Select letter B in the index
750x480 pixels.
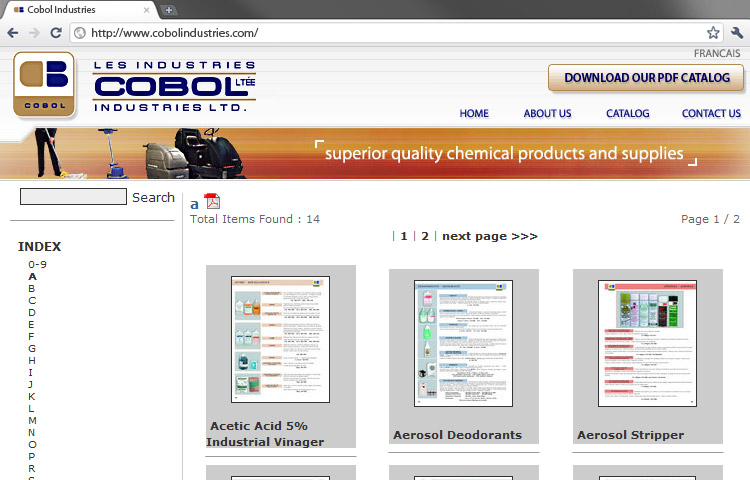click(32, 288)
